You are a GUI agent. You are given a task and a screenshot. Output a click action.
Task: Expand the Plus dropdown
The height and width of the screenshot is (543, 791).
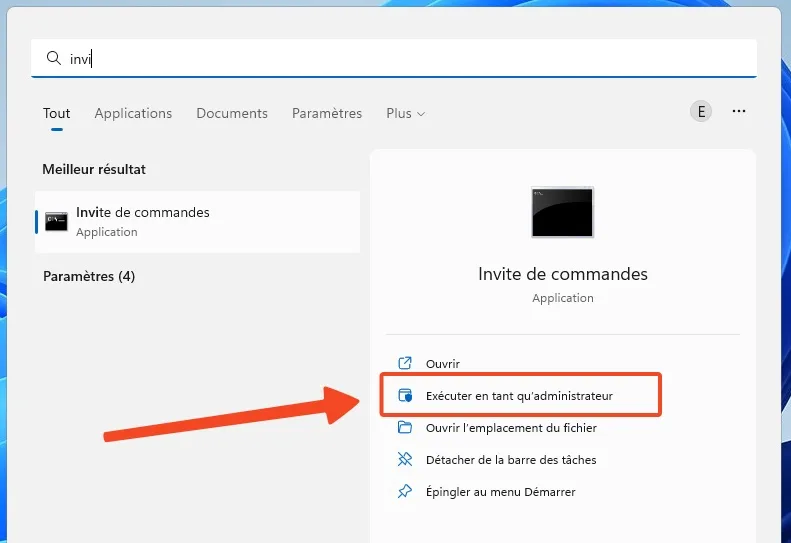(x=406, y=113)
